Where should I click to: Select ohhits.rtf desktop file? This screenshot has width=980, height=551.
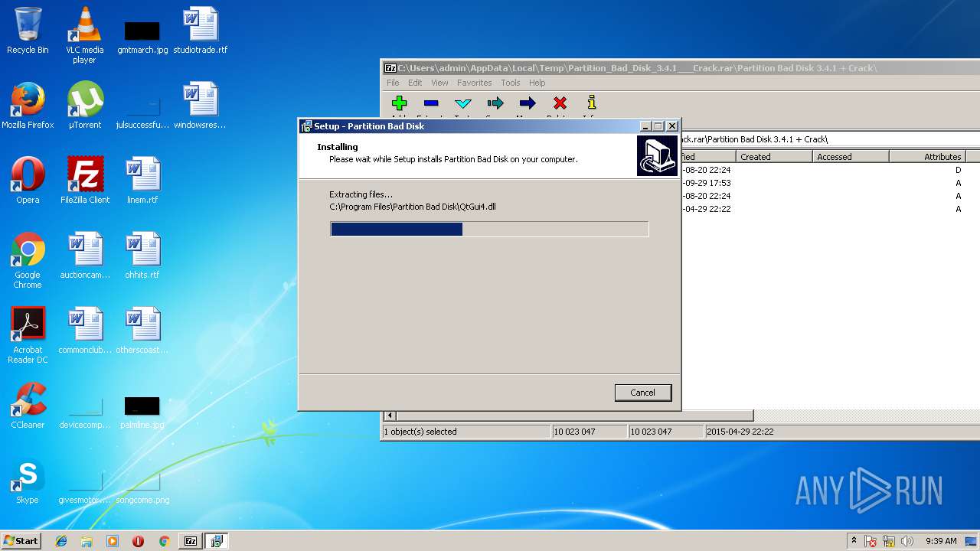pyautogui.click(x=142, y=256)
